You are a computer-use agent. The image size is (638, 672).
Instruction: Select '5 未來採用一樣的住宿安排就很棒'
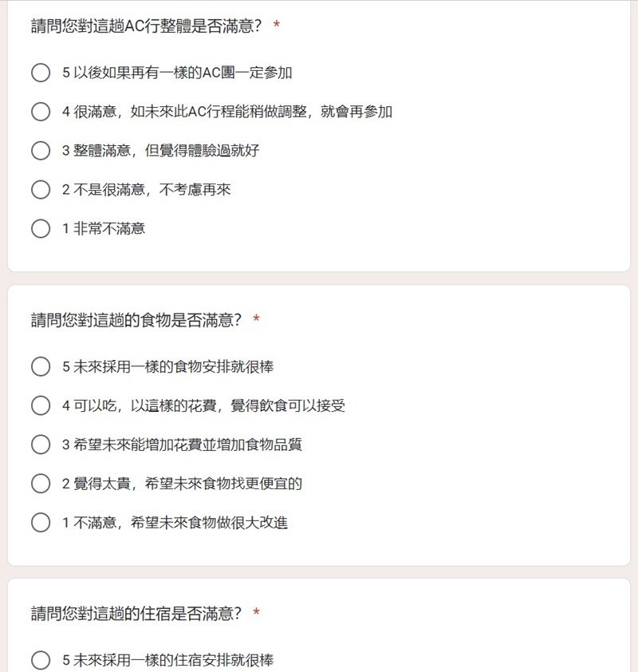pyautogui.click(x=41, y=660)
